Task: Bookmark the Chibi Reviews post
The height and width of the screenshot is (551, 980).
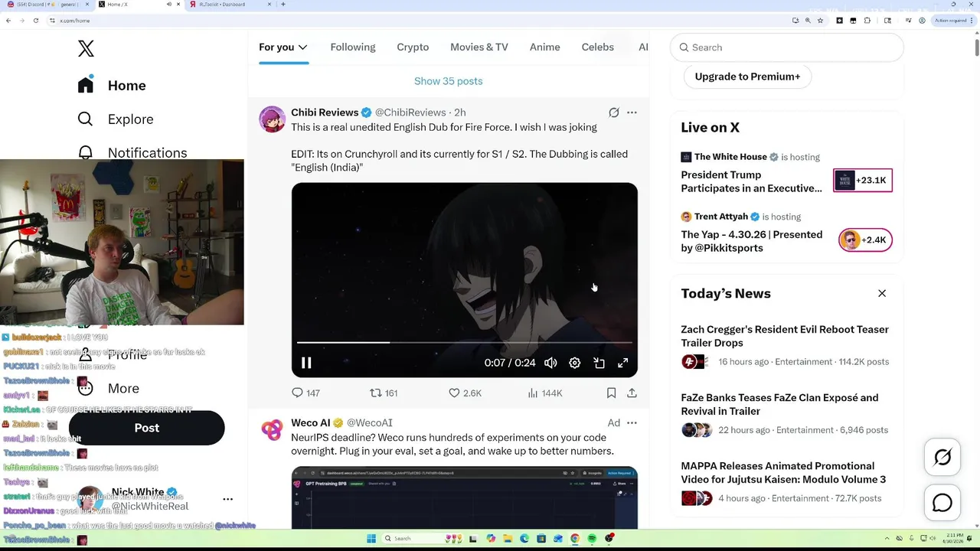Action: [611, 393]
